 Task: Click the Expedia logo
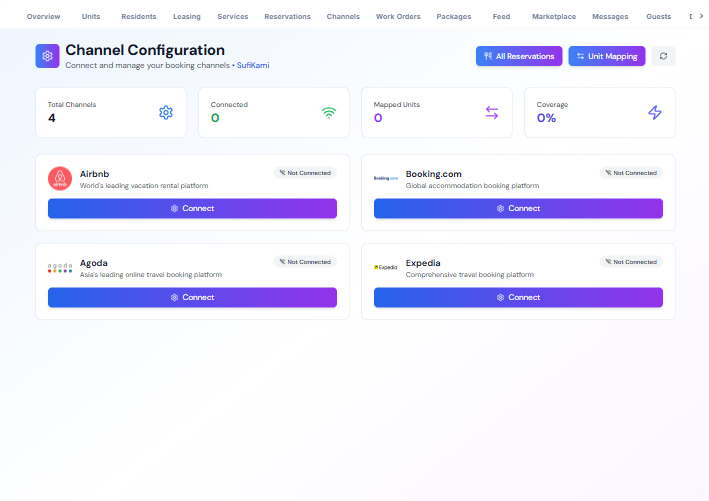coord(386,268)
